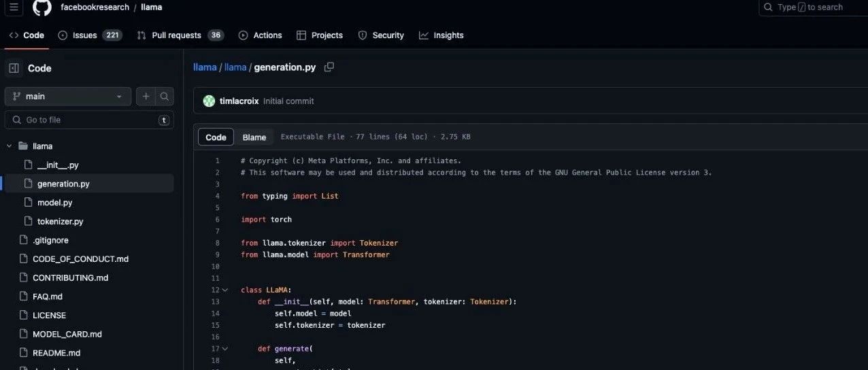This screenshot has height=370, width=868.
Task: Click the first llama breadcrumb link
Action: point(205,67)
